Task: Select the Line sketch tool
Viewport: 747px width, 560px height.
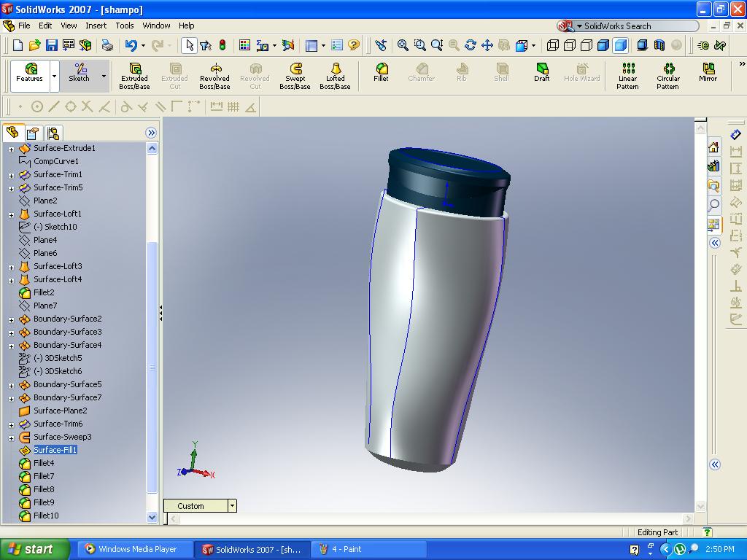Action: click(x=54, y=106)
